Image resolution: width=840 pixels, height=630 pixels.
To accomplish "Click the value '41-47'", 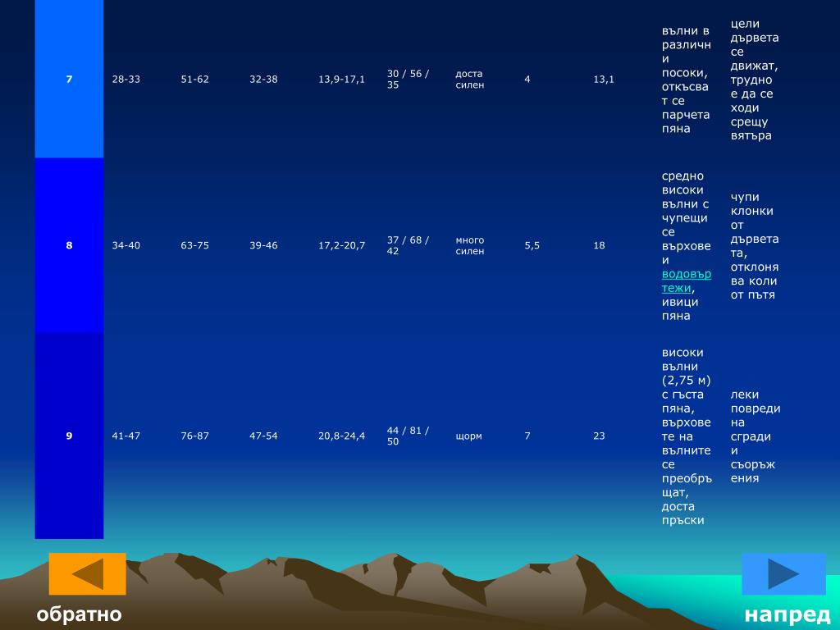I will tap(126, 436).
